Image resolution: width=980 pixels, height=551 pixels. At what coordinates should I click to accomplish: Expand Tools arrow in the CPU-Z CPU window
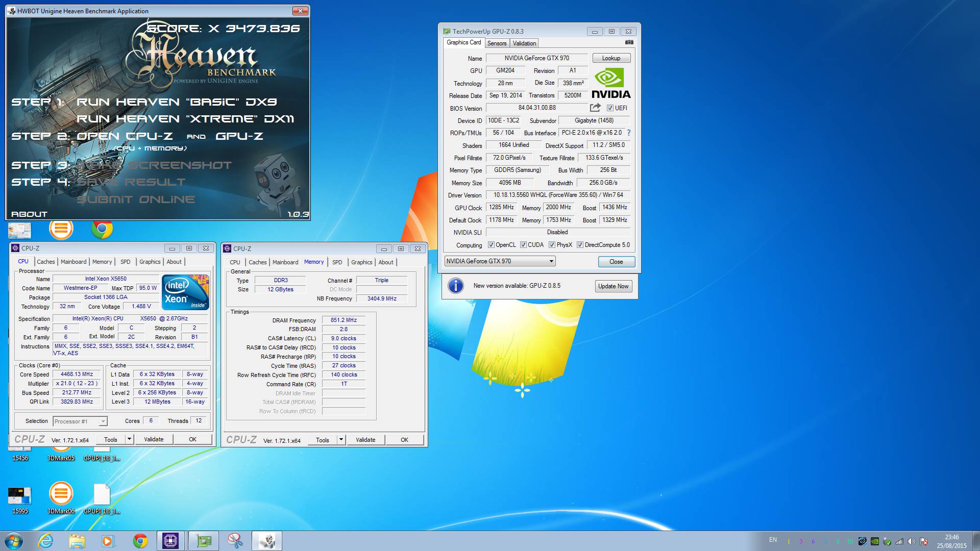click(x=129, y=439)
